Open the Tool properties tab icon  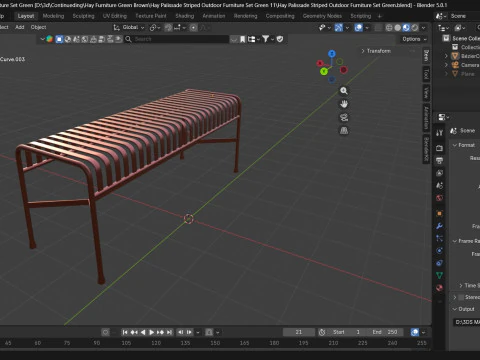(x=439, y=133)
